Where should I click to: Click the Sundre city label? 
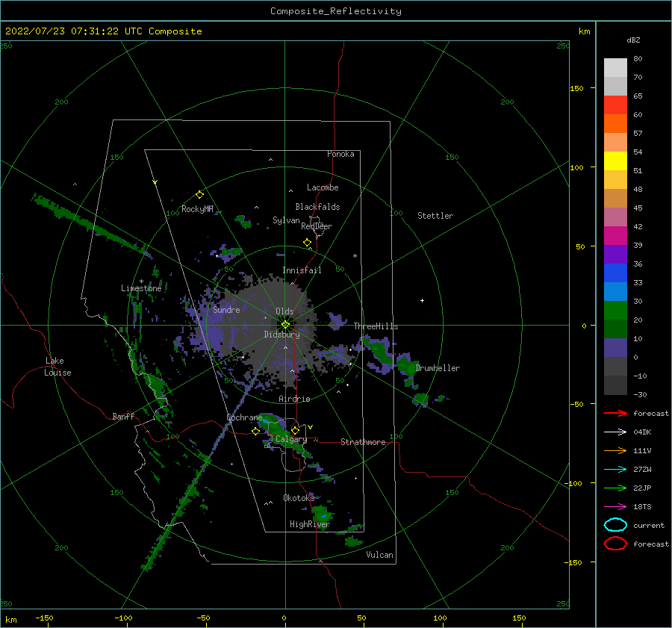(227, 309)
